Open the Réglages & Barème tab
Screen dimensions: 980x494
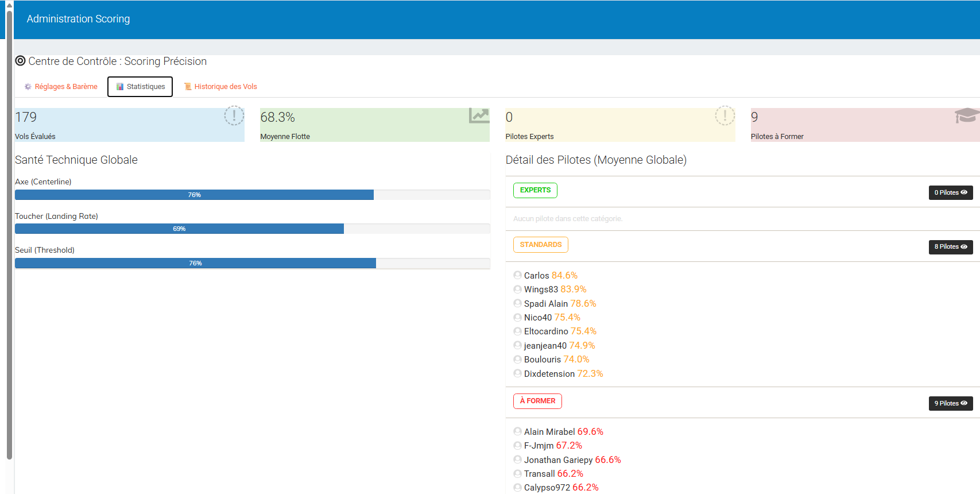(x=61, y=87)
